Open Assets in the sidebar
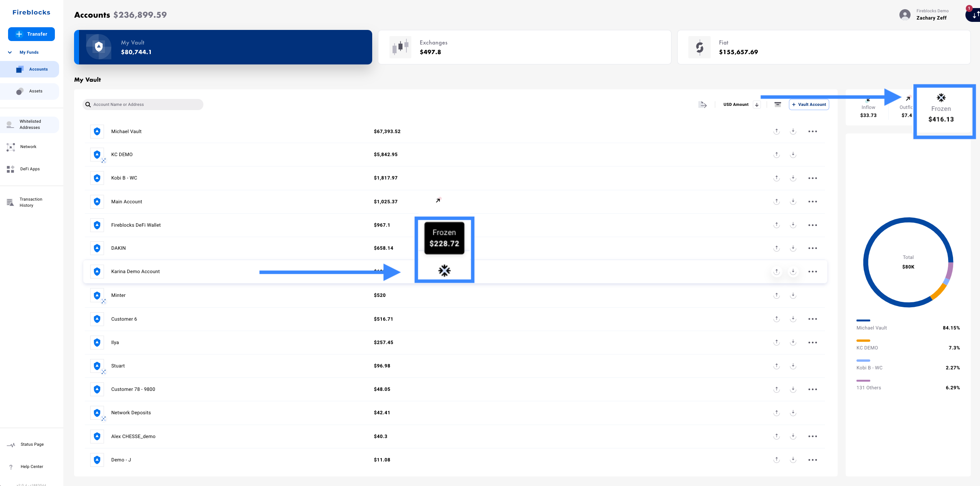This screenshot has height=486, width=980. coord(30,91)
